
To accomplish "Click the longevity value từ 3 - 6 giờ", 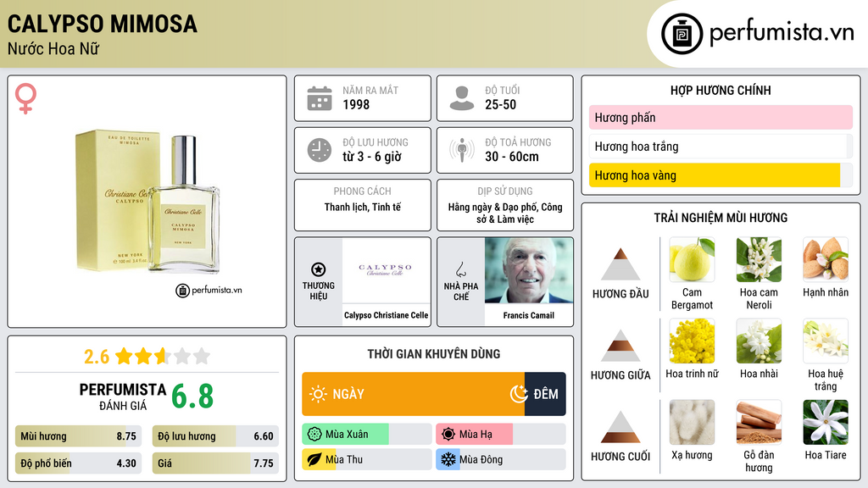I will pos(372,157).
